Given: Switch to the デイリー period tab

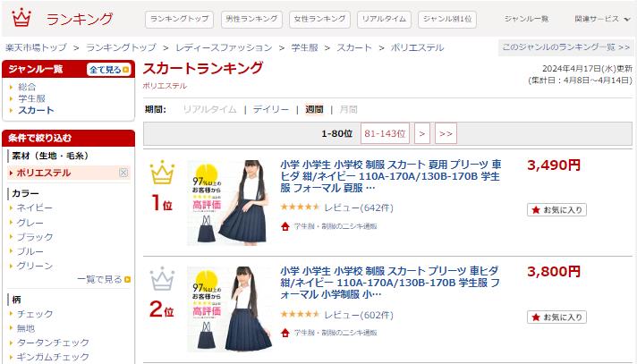Looking at the screenshot, I should [271, 109].
